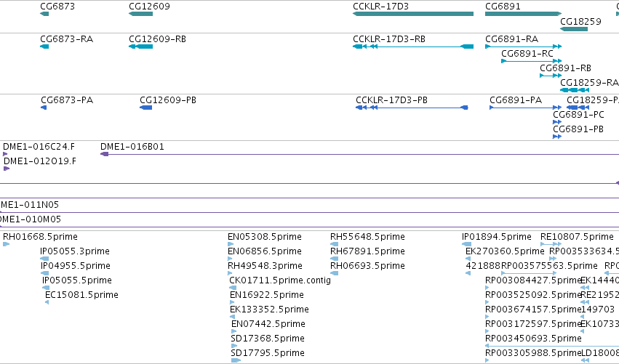Click RP003084427.5prime EST label

[533, 280]
